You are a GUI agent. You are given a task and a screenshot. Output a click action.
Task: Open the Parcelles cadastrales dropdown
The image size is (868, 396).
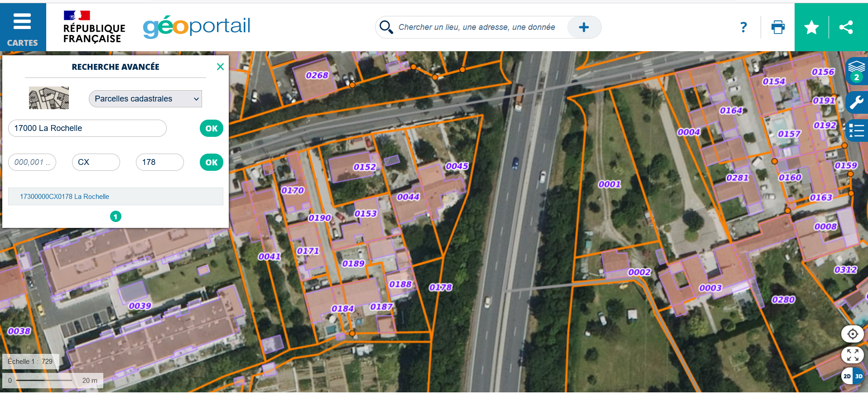click(x=145, y=99)
